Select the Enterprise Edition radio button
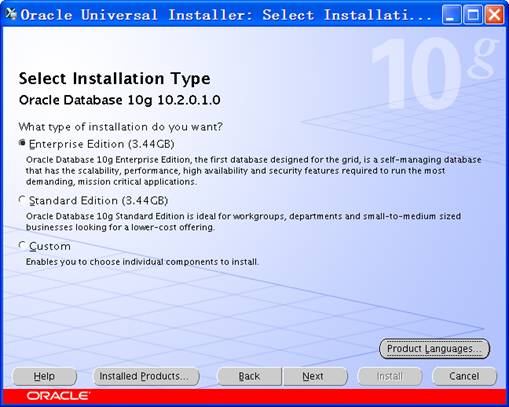Screen dimensions: 509x407 (22, 143)
